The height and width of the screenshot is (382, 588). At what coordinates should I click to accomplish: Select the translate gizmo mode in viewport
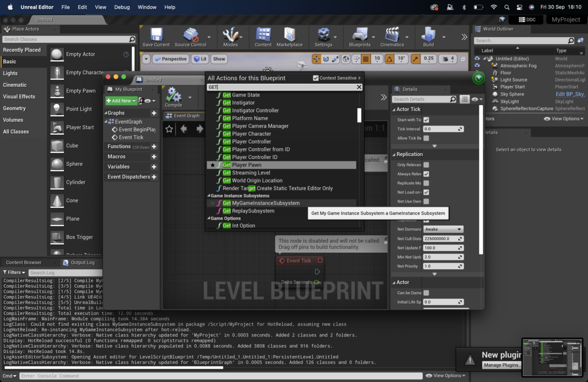(316, 59)
